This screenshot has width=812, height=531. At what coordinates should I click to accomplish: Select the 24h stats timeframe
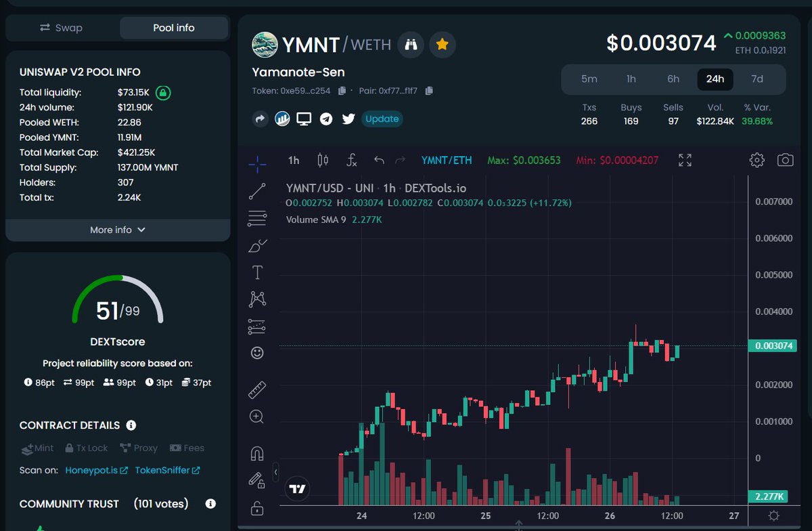point(715,79)
